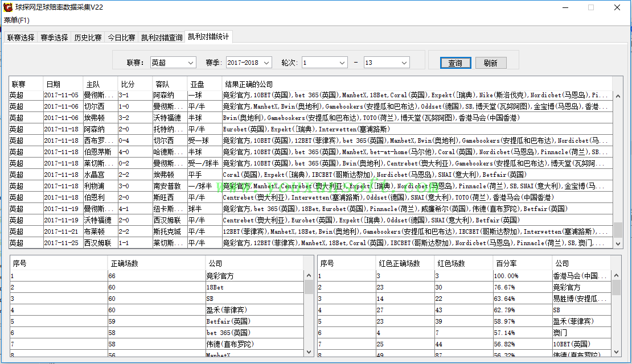Click the 结果正确的公司 column header

coord(417,84)
